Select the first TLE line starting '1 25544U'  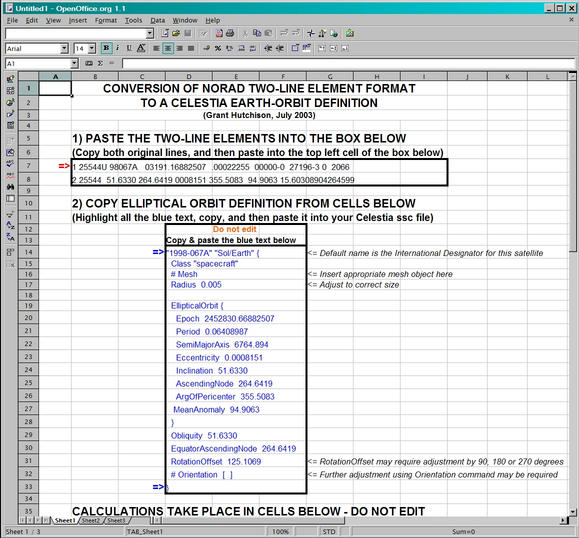pos(210,167)
